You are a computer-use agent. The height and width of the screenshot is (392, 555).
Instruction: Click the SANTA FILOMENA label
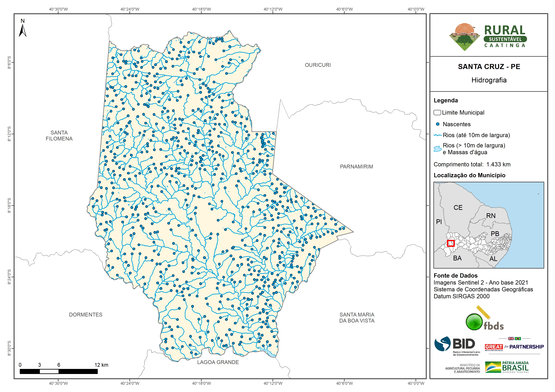59,136
